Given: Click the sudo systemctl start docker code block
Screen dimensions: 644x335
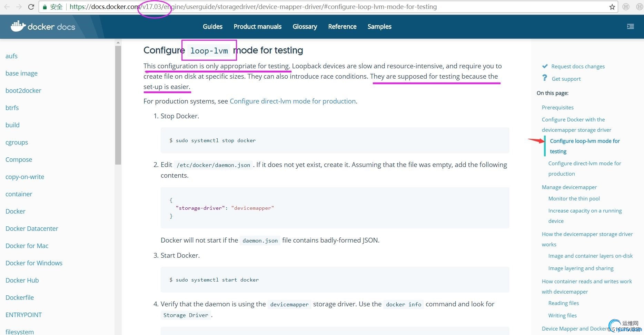Looking at the screenshot, I should point(335,279).
